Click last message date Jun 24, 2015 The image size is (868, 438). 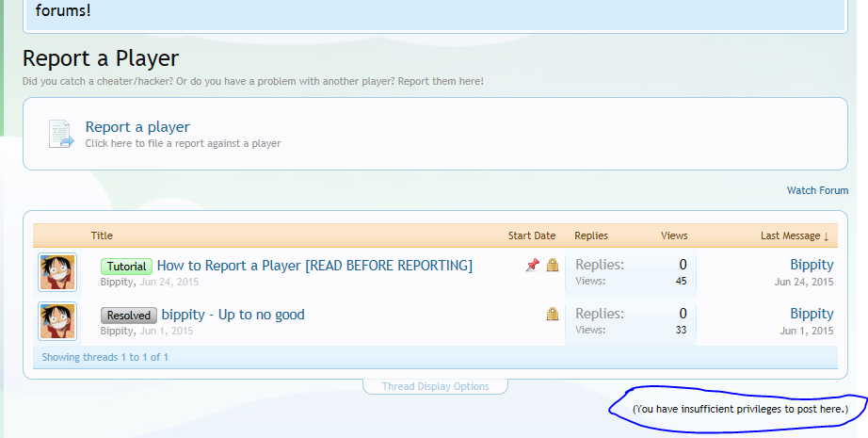coord(804,282)
